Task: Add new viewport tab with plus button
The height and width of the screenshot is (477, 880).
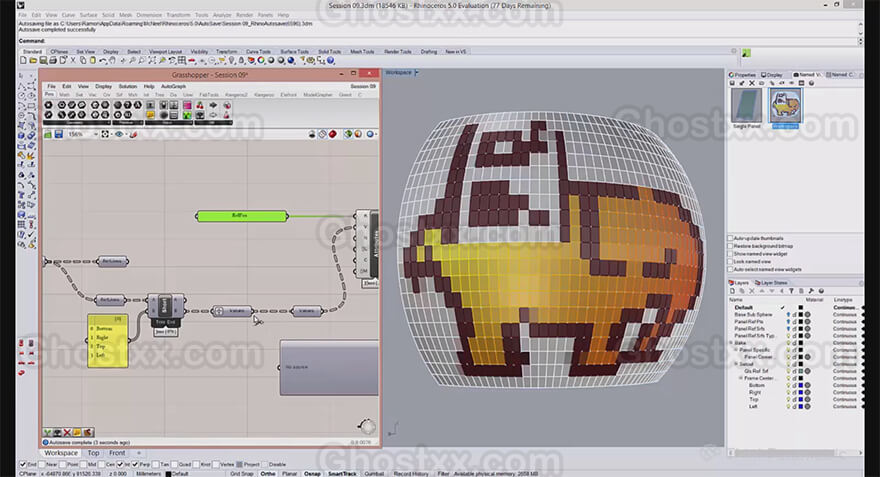Action: [x=139, y=453]
